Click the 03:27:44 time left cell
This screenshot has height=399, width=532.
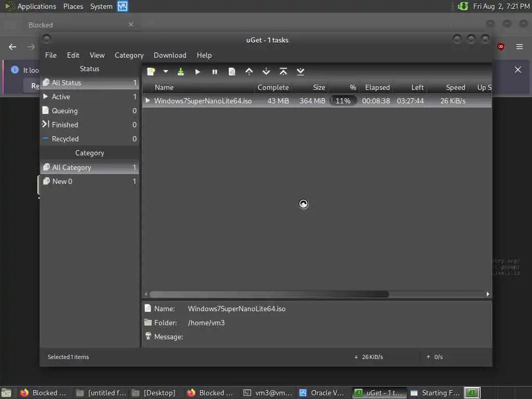(410, 101)
